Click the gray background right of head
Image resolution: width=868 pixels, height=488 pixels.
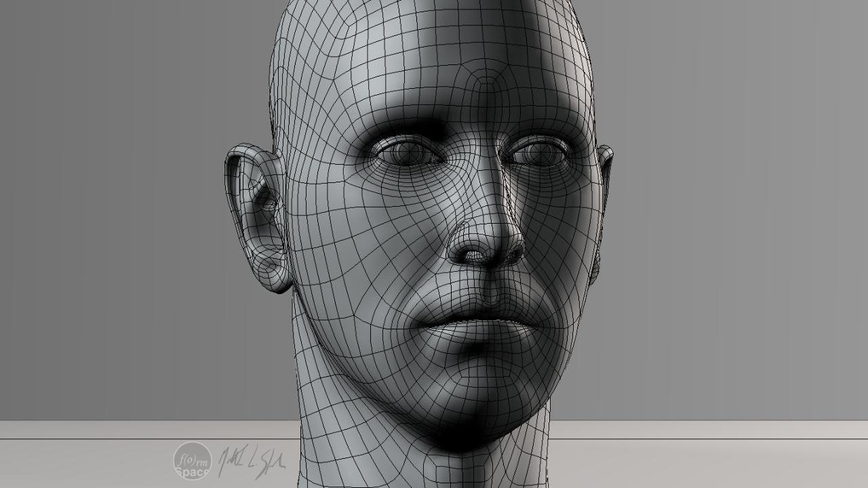732,203
